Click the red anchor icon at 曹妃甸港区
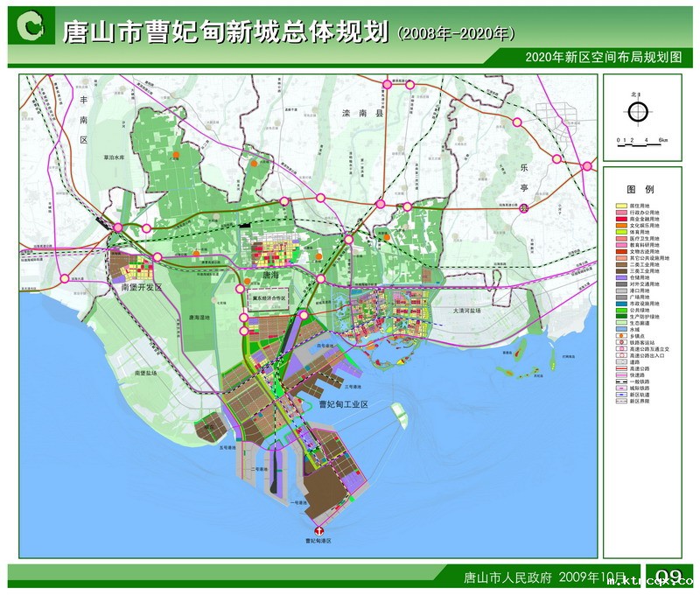The image size is (700, 595). (319, 530)
